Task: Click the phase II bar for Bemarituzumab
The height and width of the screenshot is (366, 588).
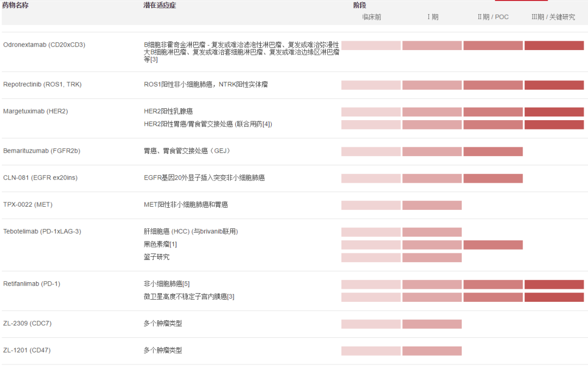Action: (493, 152)
